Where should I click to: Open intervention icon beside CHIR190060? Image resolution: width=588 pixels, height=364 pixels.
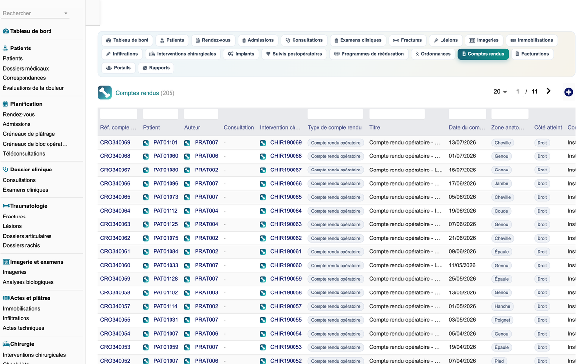pos(263,266)
